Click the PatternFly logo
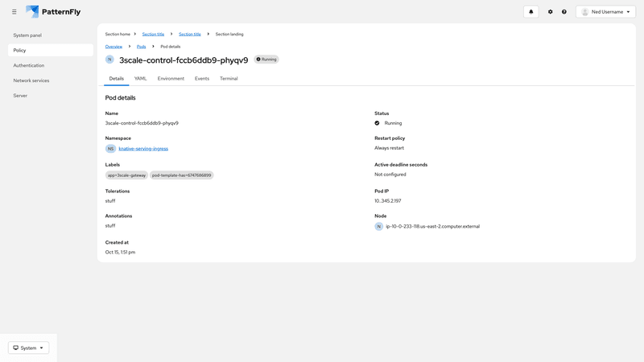 point(53,12)
